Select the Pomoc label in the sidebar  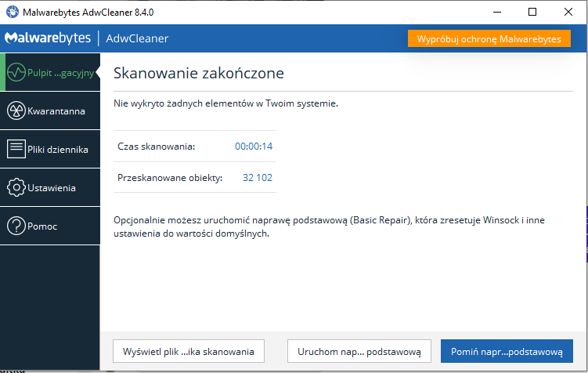tap(42, 226)
